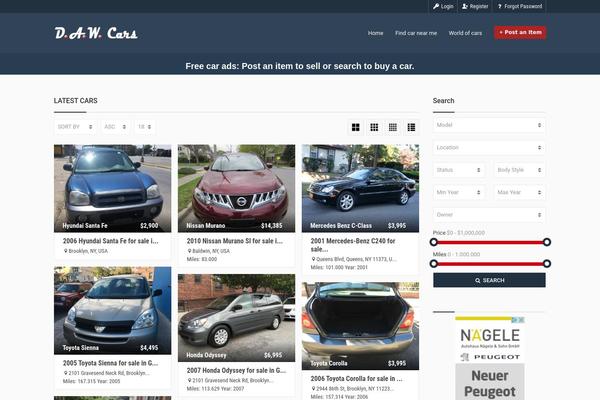The height and width of the screenshot is (400, 600).
Task: Expand the Location dropdown
Action: click(x=489, y=147)
